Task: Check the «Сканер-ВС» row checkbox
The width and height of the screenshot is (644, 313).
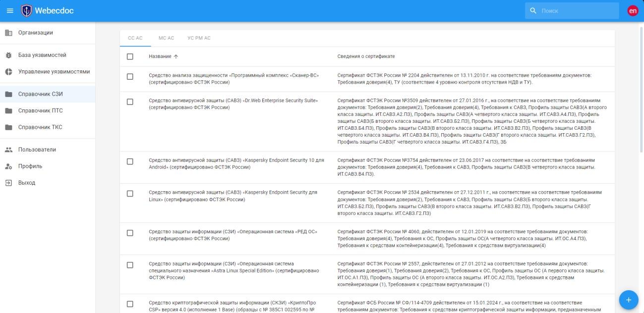Action: 130,76
